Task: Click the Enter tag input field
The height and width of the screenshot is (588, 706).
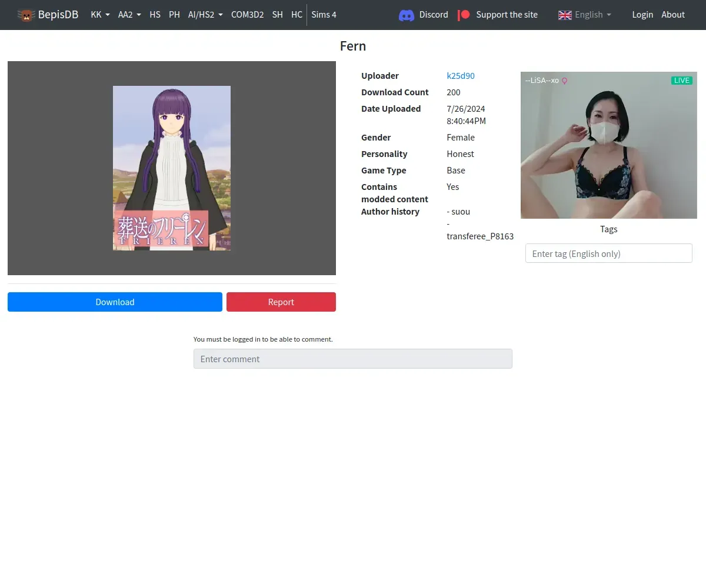Action: (609, 253)
